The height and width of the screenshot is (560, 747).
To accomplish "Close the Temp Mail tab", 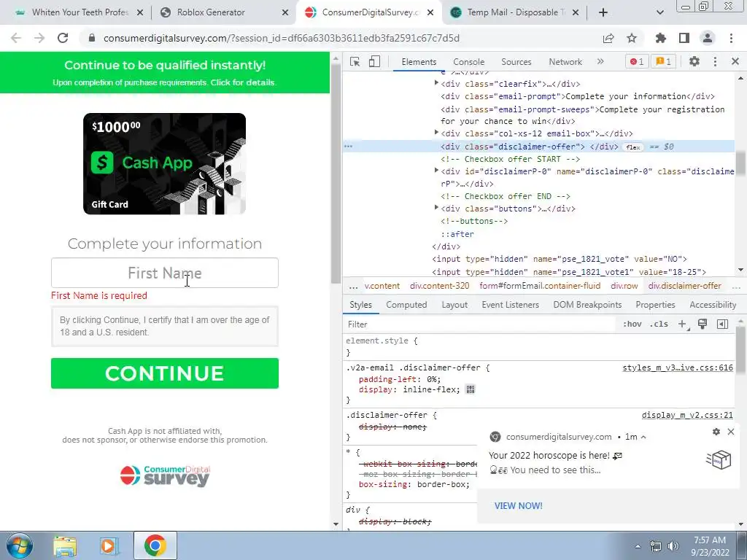I will point(576,12).
